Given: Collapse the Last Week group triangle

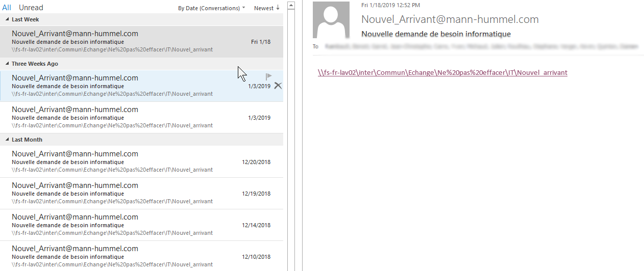Looking at the screenshot, I should [7, 19].
